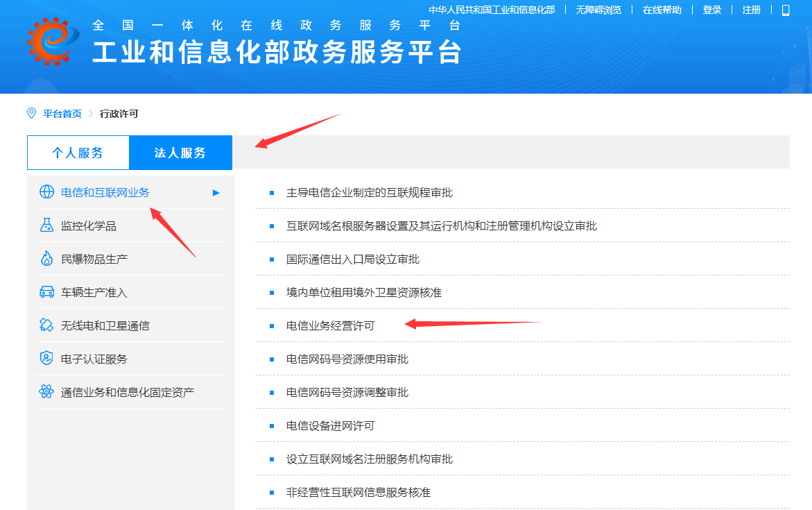This screenshot has width=812, height=510.
Task: Click the flame icon for 民爆物品生产
Action: tap(46, 258)
